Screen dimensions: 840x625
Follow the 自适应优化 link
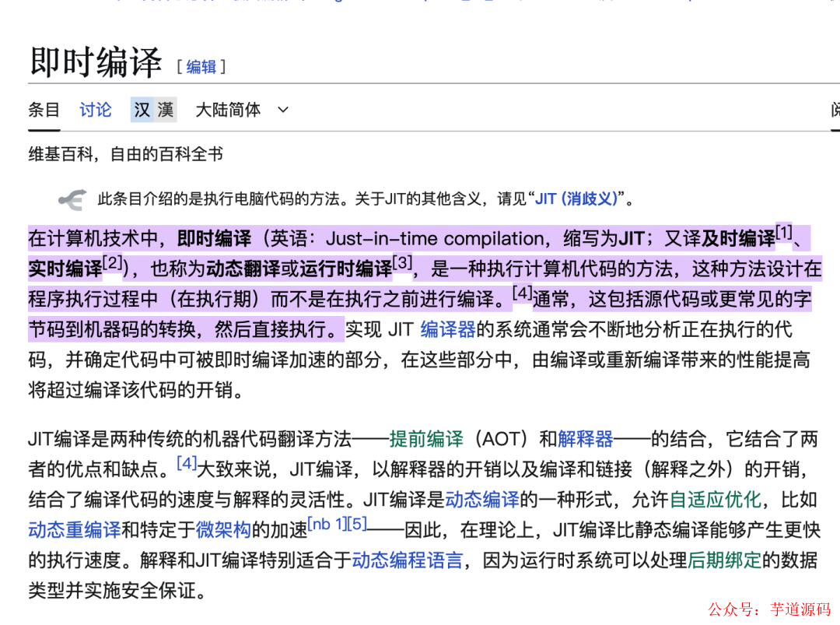[715, 499]
